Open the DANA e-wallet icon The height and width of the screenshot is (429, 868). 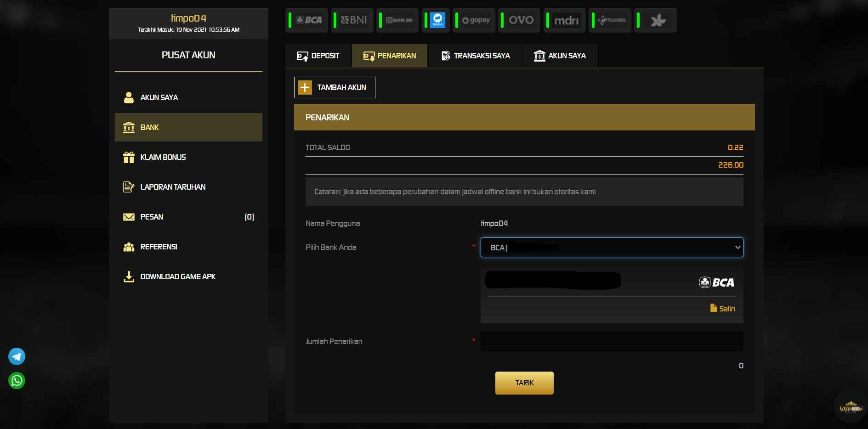436,20
